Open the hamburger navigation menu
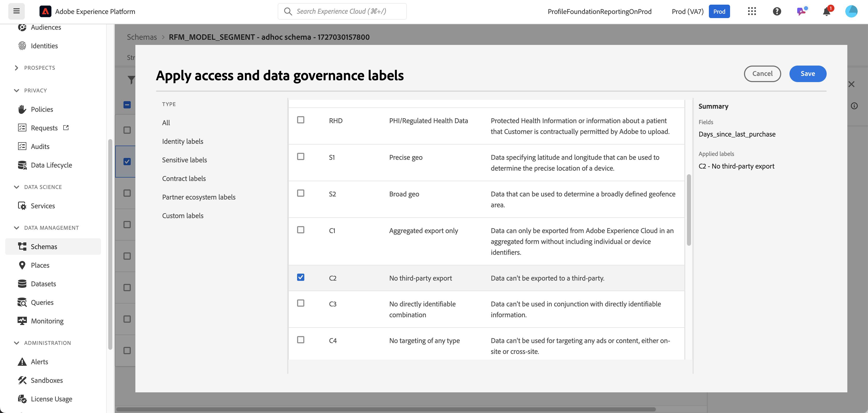This screenshot has height=413, width=868. pos(16,11)
